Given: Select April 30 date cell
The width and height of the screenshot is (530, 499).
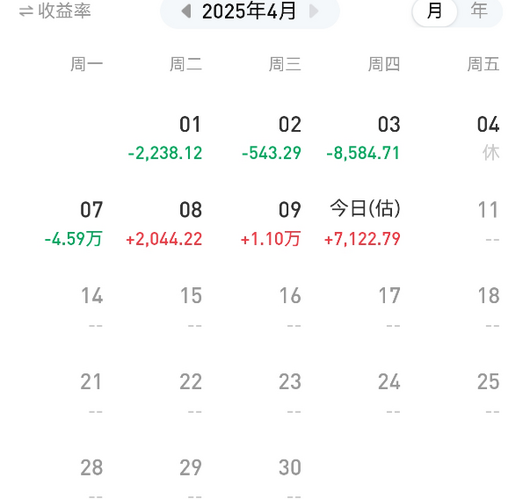Looking at the screenshot, I should [290, 478].
